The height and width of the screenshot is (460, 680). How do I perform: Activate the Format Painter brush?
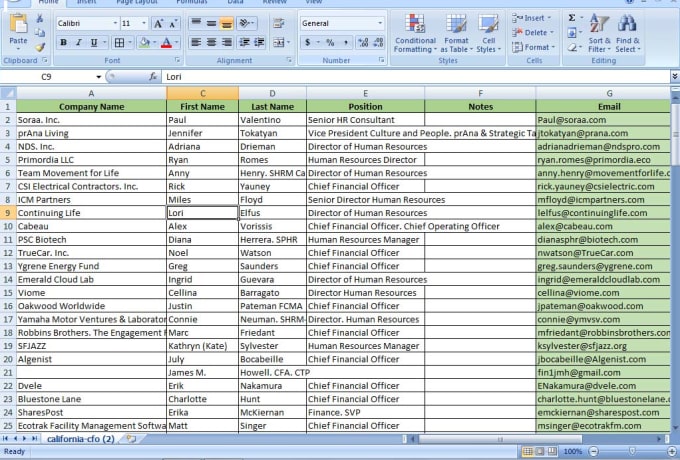click(40, 47)
